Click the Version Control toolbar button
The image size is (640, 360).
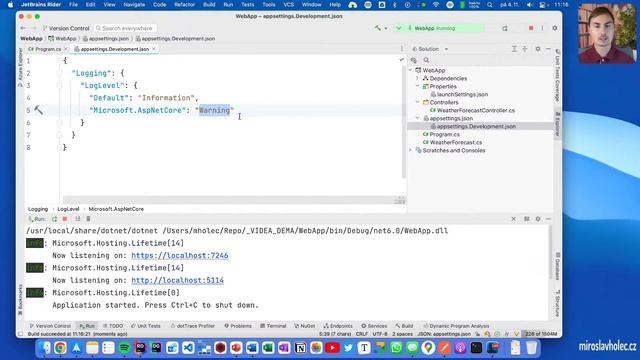coord(66,28)
